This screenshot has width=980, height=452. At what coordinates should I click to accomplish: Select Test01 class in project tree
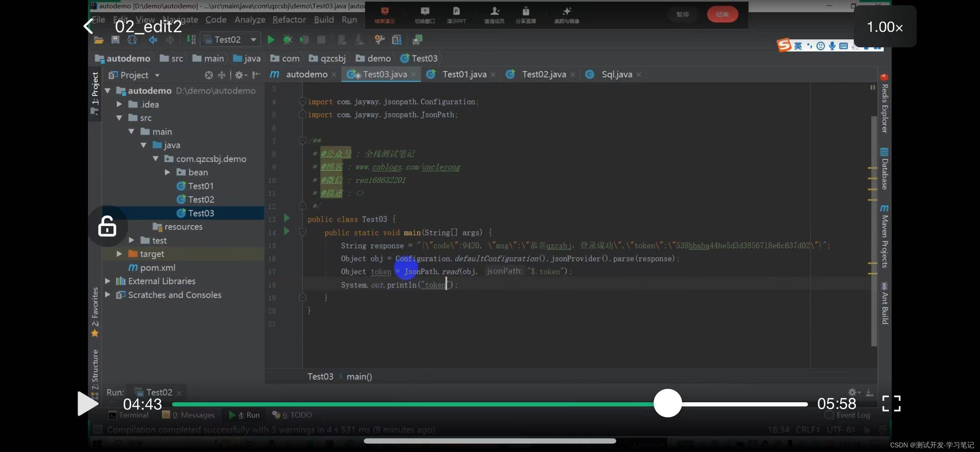click(195, 186)
